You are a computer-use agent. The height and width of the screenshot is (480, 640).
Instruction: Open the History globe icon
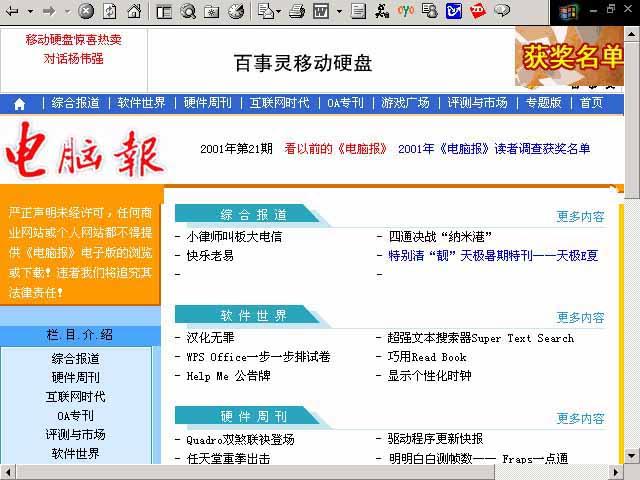point(236,11)
